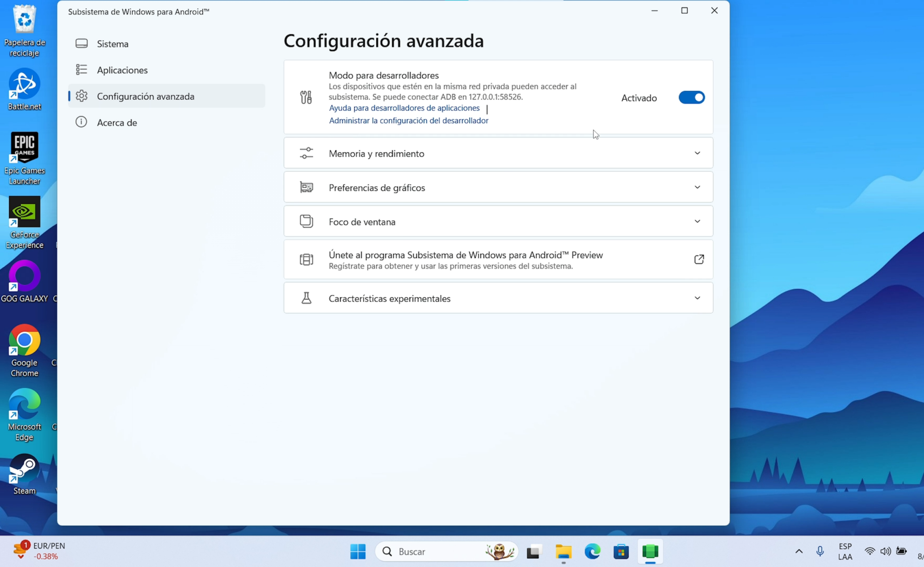Image resolution: width=924 pixels, height=567 pixels.
Task: Select the Battle.net desktop shortcut
Action: (25, 90)
